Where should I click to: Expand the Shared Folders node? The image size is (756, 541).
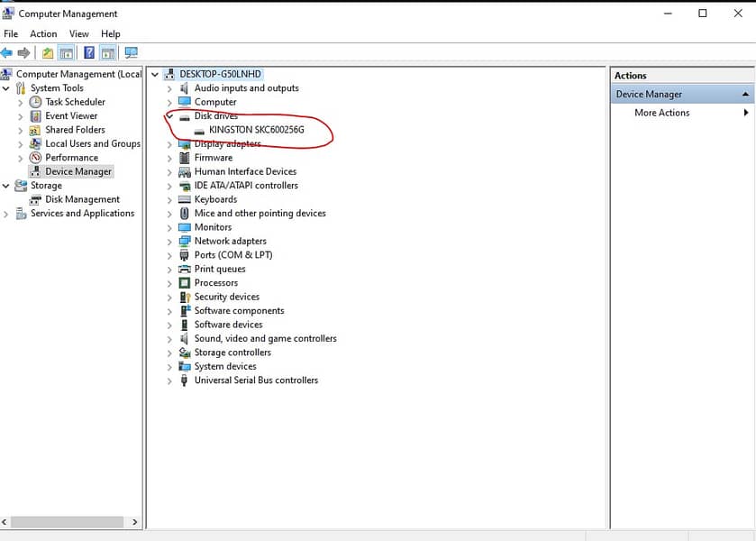pyautogui.click(x=20, y=131)
